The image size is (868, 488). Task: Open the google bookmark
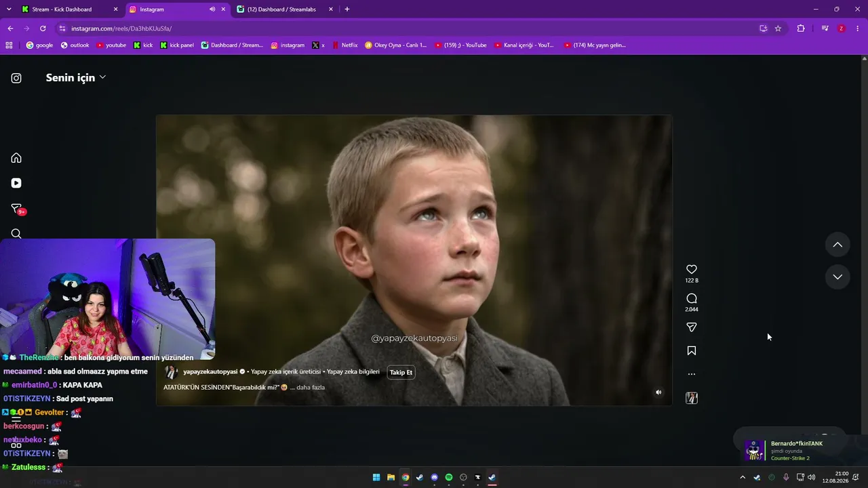39,45
